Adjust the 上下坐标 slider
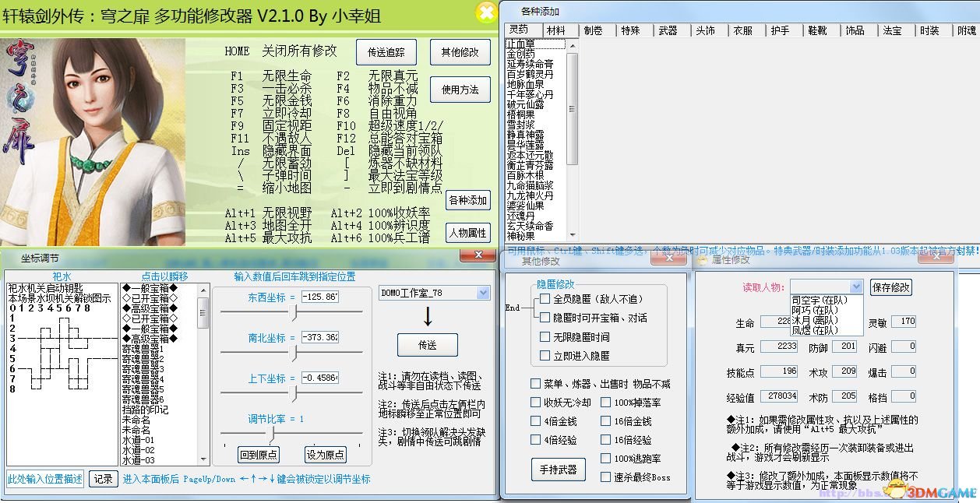 pyautogui.click(x=291, y=394)
